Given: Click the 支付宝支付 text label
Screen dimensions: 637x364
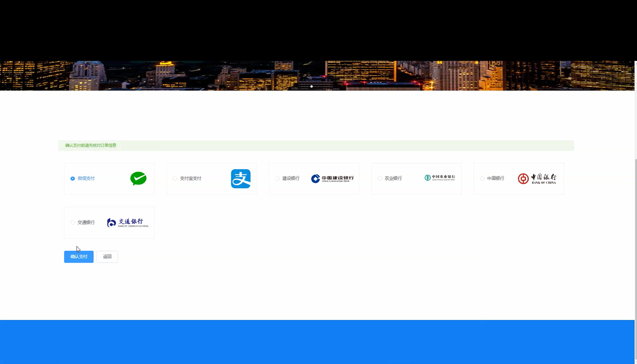Looking at the screenshot, I should pyautogui.click(x=191, y=178).
